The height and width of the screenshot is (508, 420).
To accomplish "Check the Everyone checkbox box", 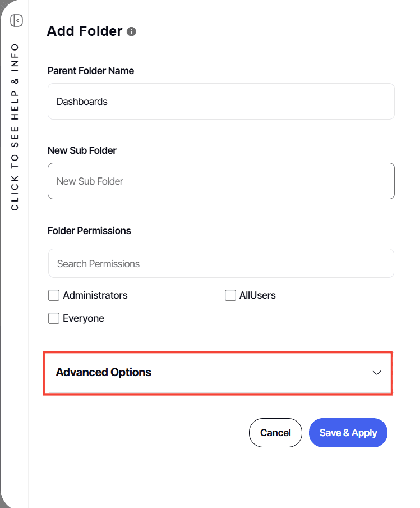I will pyautogui.click(x=54, y=318).
